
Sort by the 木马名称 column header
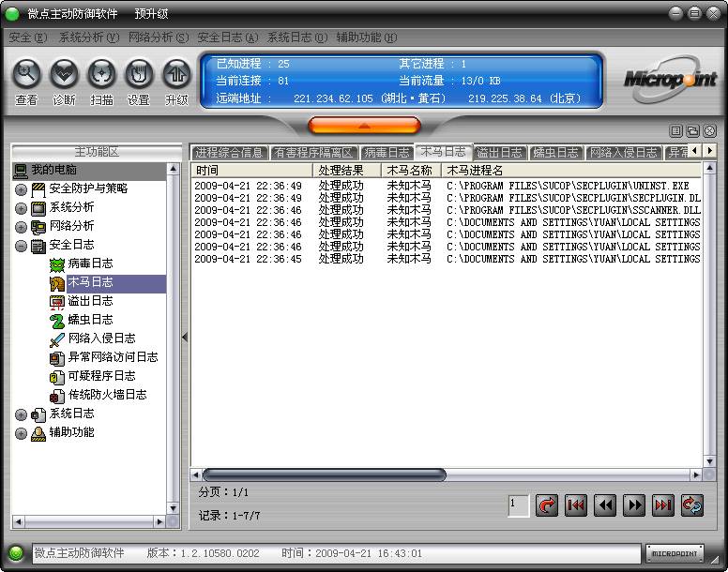tap(411, 171)
